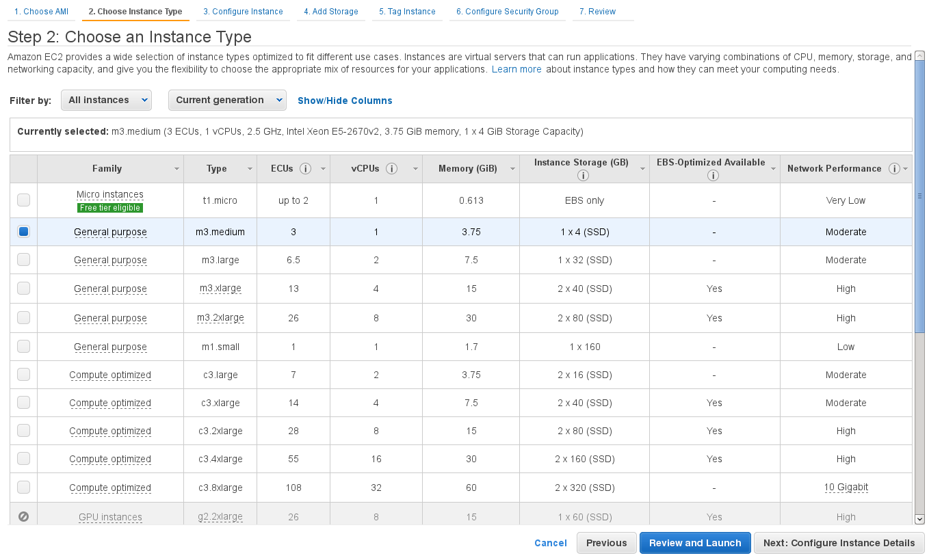Open the All instances filter dropdown

pyautogui.click(x=107, y=100)
